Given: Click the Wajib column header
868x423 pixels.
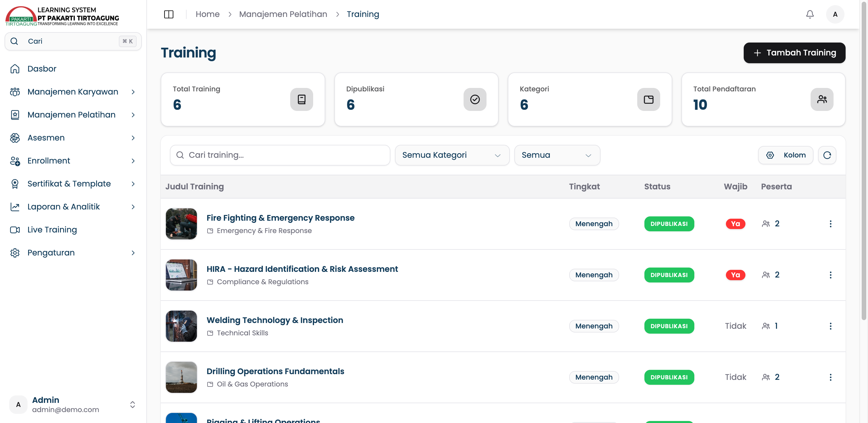Looking at the screenshot, I should coord(735,186).
